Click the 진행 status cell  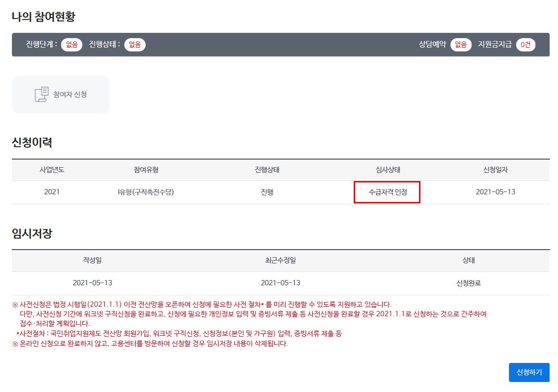coord(267,192)
